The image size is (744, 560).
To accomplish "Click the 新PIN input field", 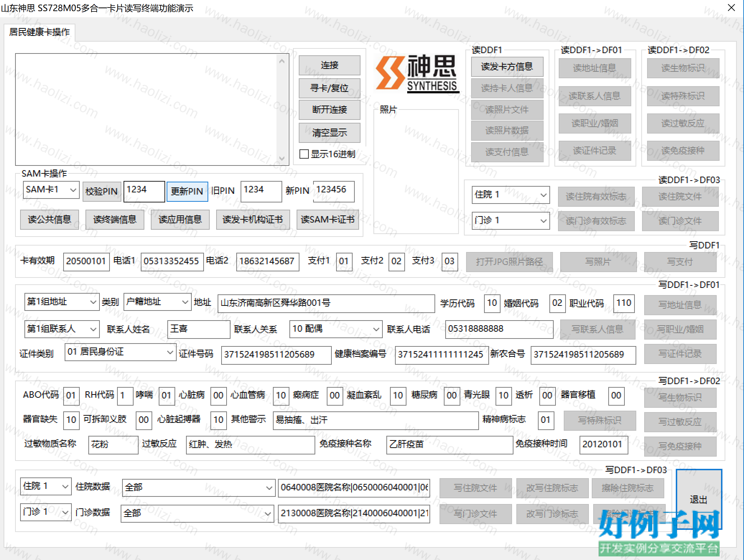I will pos(334,192).
